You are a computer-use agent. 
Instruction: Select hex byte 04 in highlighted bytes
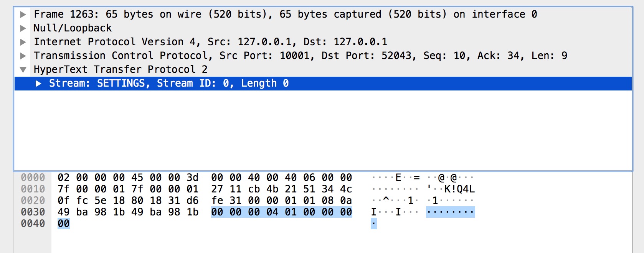[272, 212]
